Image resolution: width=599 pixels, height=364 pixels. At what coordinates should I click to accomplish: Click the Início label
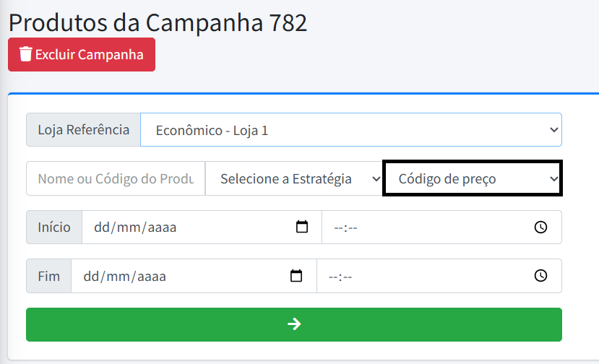[54, 227]
